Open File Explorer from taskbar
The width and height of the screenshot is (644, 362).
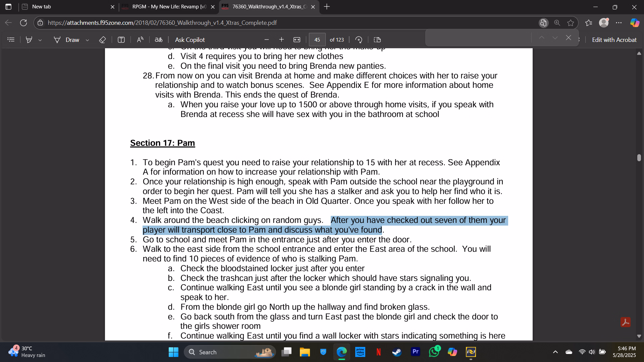click(305, 352)
